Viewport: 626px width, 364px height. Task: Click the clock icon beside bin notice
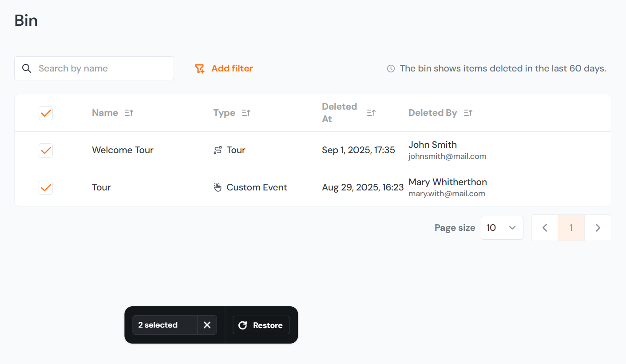click(391, 69)
